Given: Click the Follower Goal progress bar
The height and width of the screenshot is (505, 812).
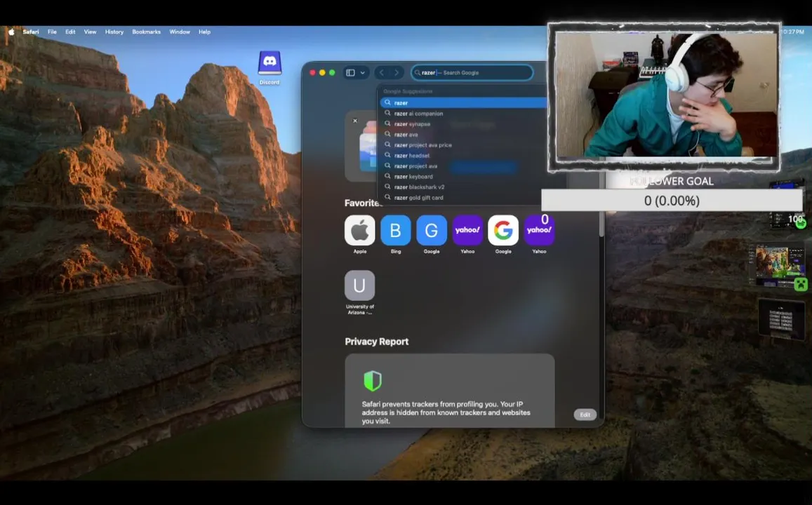Looking at the screenshot, I should pos(672,200).
